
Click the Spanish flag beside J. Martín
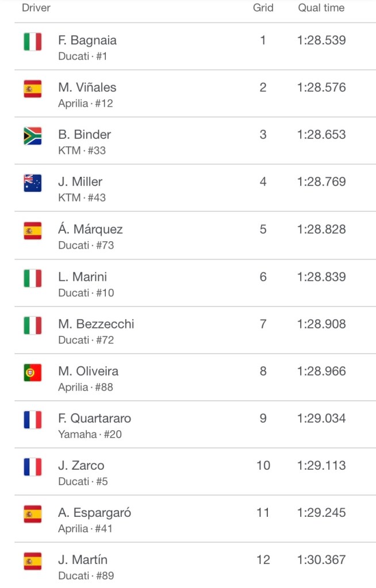point(33,561)
